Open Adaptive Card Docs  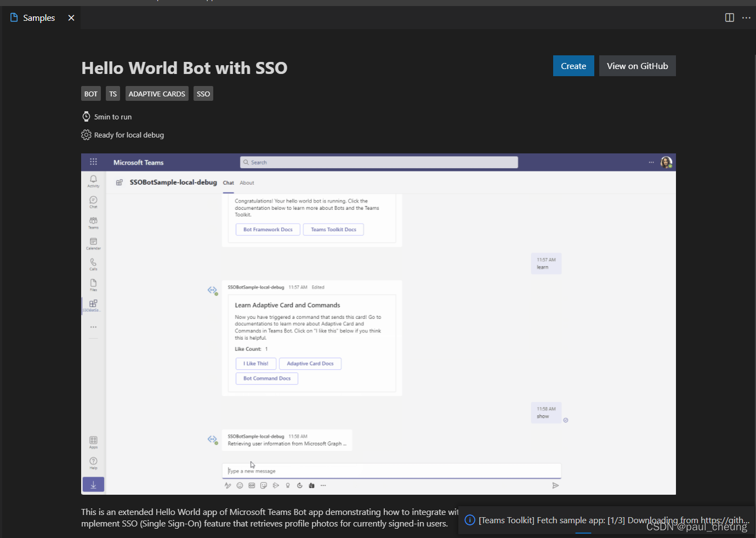click(x=310, y=364)
